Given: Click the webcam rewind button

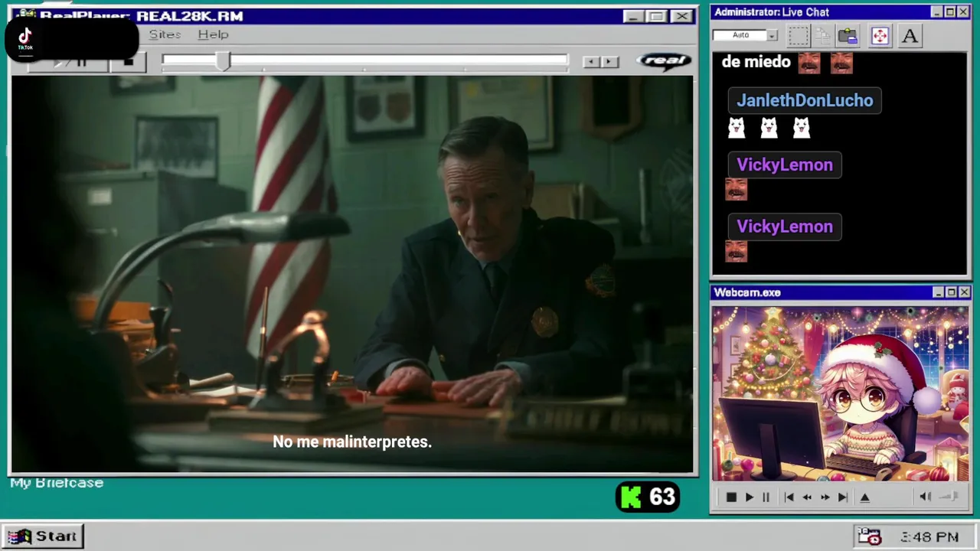Looking at the screenshot, I should (807, 497).
